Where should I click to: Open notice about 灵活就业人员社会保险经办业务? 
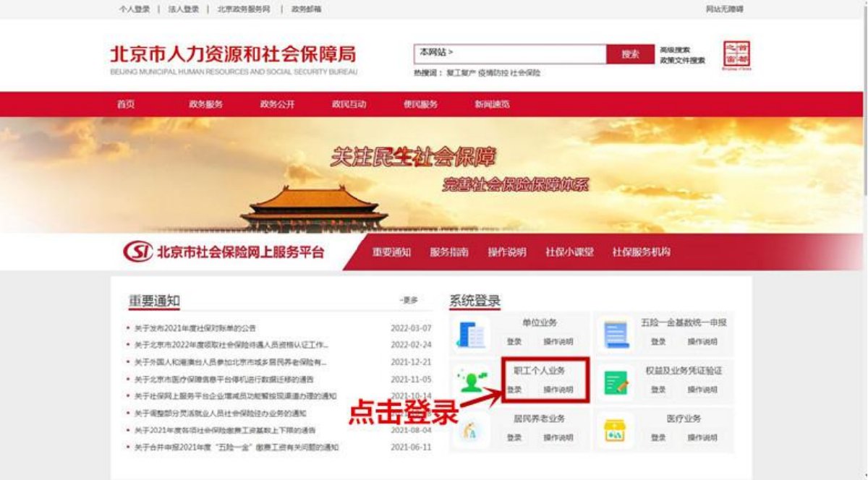pos(220,413)
